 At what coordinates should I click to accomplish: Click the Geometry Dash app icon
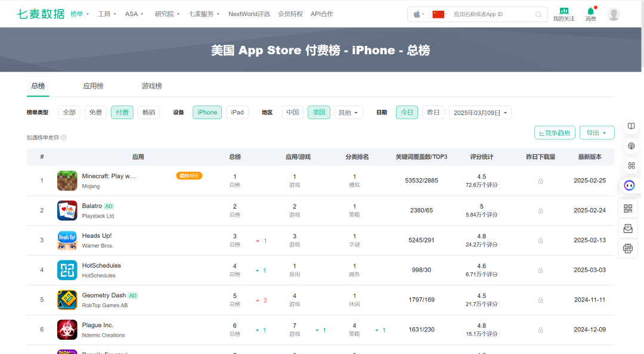(x=67, y=300)
